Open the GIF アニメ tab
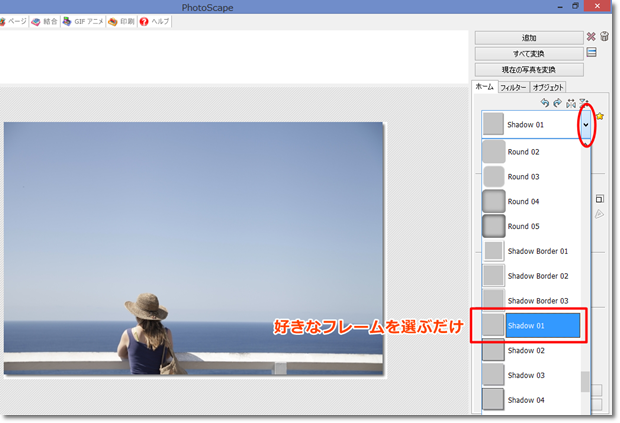Screen dimensions: 620x423 coord(83,21)
